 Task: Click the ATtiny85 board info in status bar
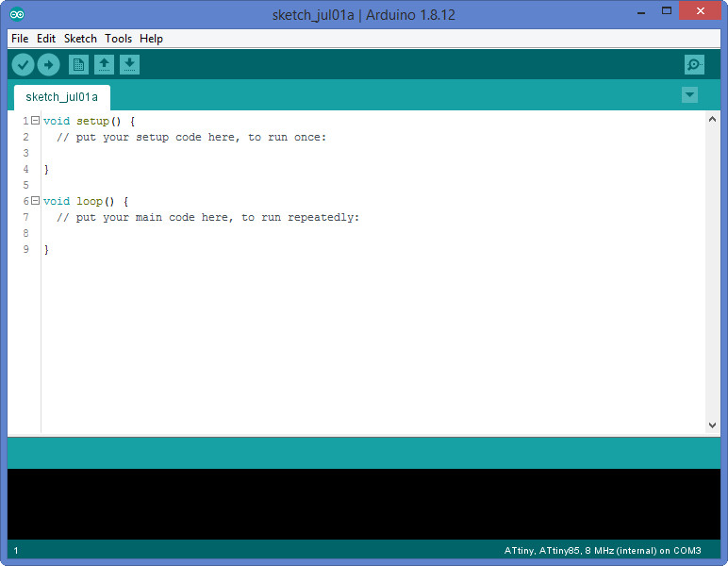(603, 551)
